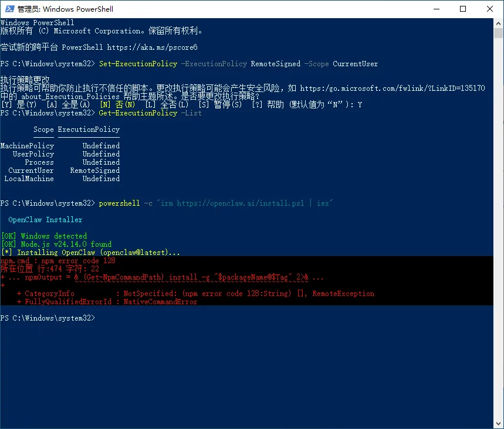Click the ExecutionPolicy column header
The width and height of the screenshot is (504, 429).
(89, 130)
